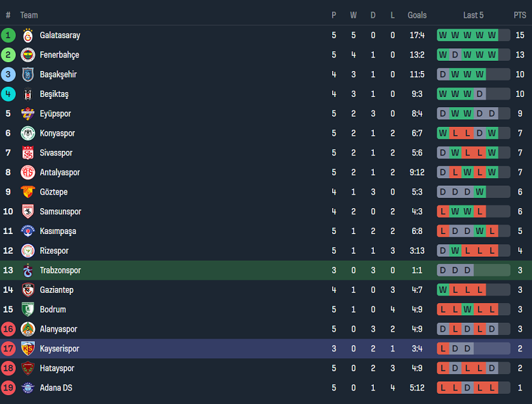Click the Kayserispor club crest icon
This screenshot has height=404, width=532.
coord(28,349)
